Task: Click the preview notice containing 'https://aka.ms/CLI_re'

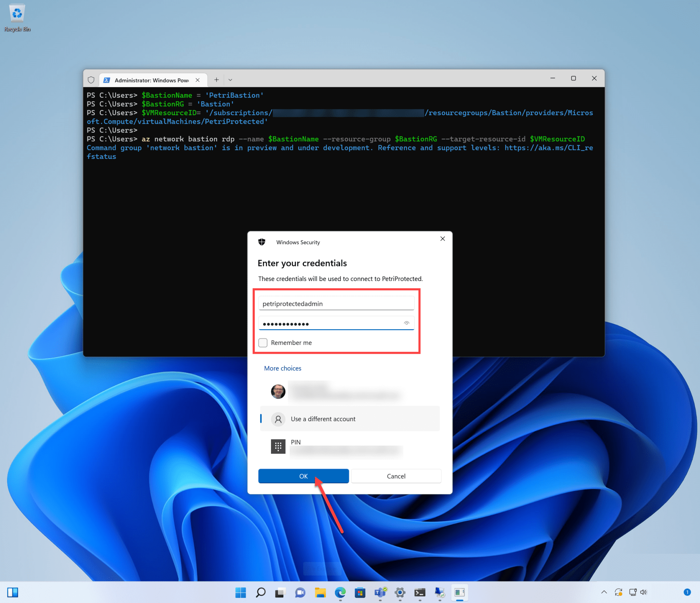Action: [x=340, y=152]
